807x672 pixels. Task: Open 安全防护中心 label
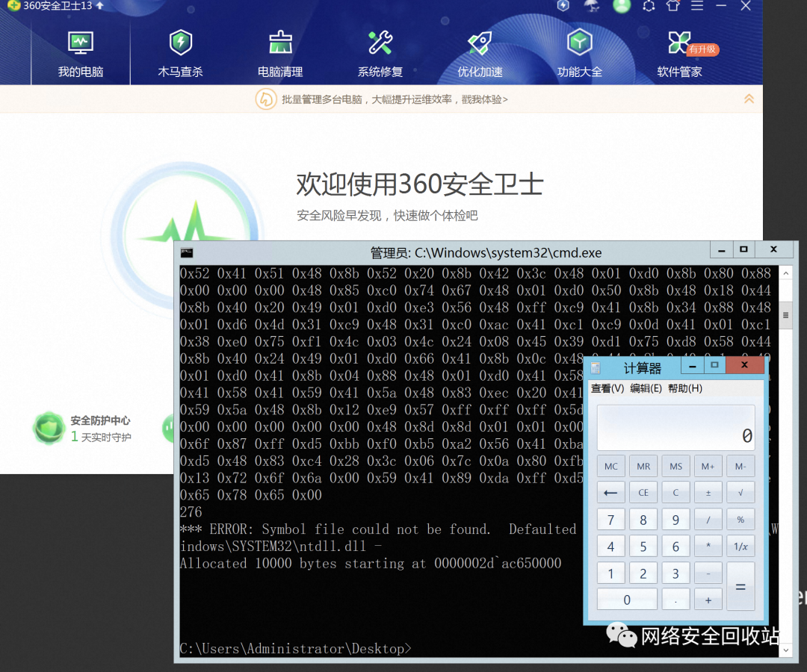(100, 420)
